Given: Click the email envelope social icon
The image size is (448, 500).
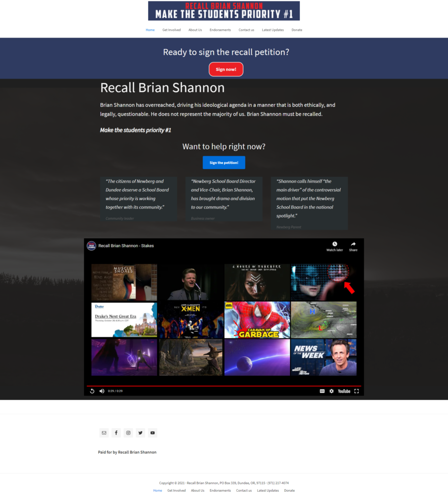Looking at the screenshot, I should (104, 433).
